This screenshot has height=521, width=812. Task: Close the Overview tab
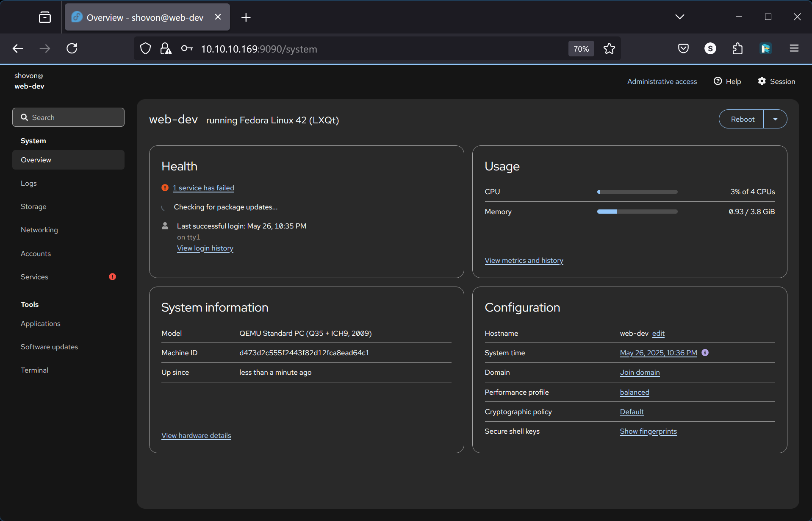(218, 17)
